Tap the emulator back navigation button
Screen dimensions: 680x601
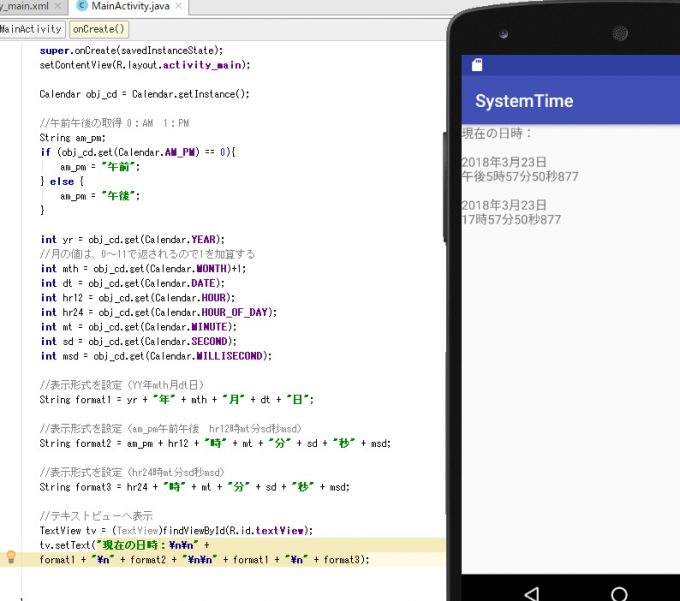click(532, 593)
